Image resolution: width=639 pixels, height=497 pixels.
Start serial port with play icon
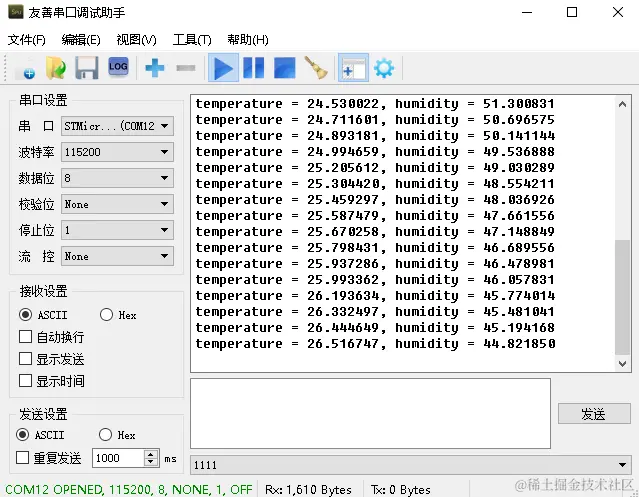[x=223, y=68]
